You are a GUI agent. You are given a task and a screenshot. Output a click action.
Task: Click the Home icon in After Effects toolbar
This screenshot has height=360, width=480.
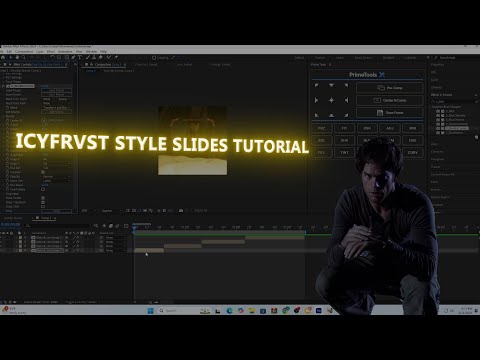click(x=3, y=57)
